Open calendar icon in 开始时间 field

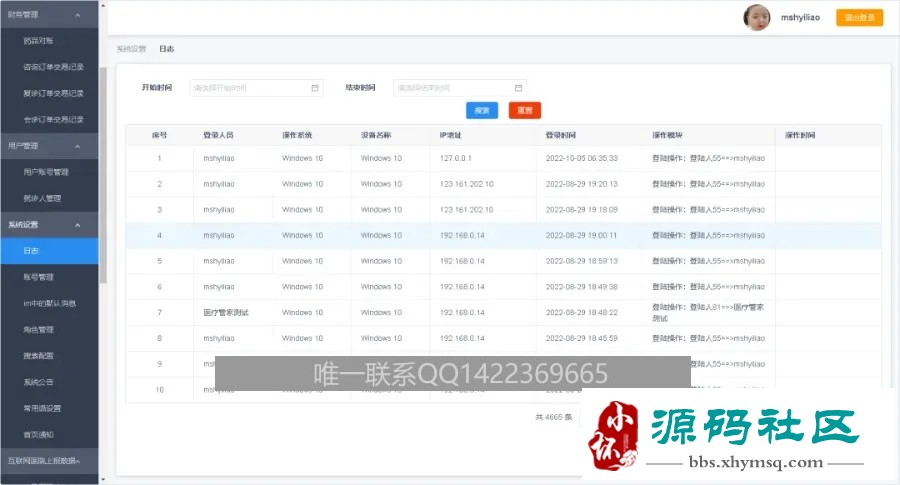315,88
